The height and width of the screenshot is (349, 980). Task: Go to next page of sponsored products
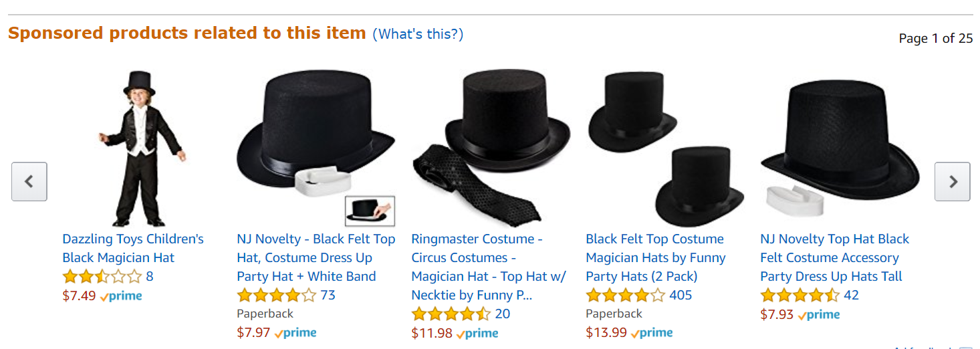pyautogui.click(x=952, y=181)
